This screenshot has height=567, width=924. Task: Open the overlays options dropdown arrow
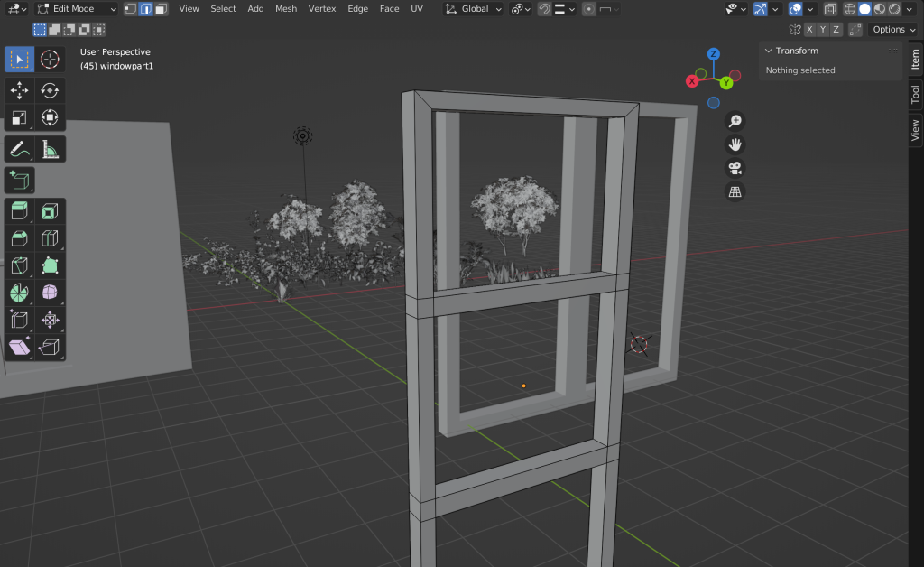point(810,9)
